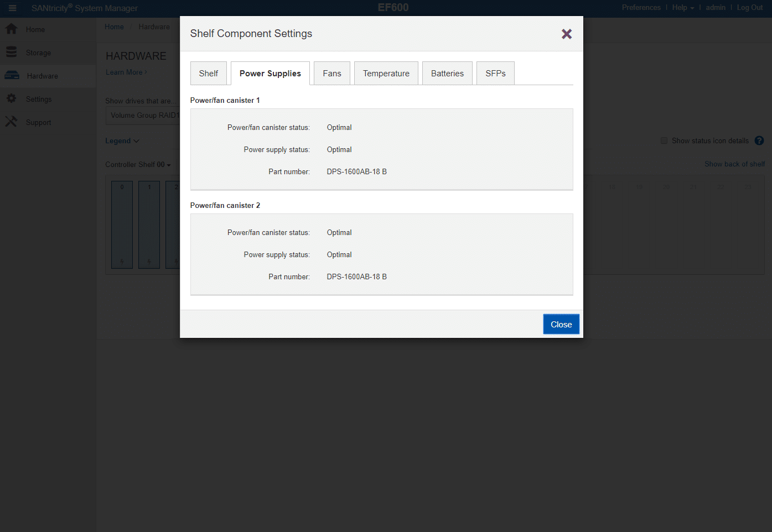Viewport: 772px width, 532px height.
Task: Toggle the hamburger menu icon
Action: (x=12, y=8)
